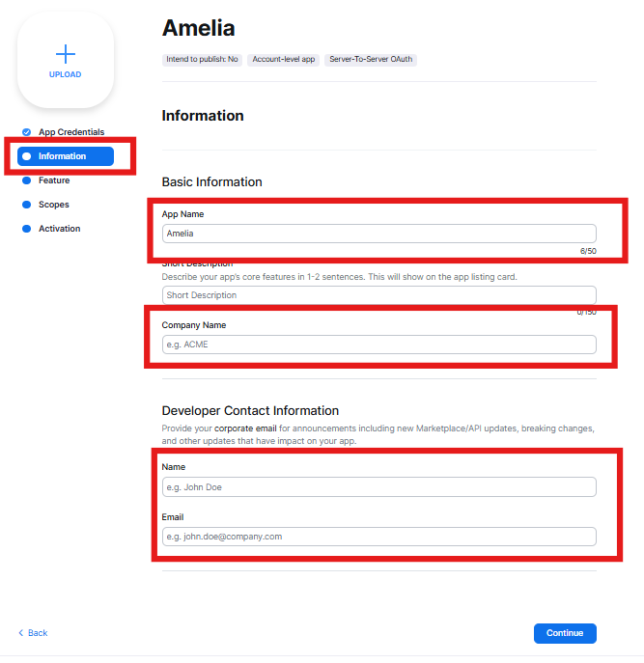Focus the developer contact Name field
This screenshot has height=663, width=644.
pos(378,487)
